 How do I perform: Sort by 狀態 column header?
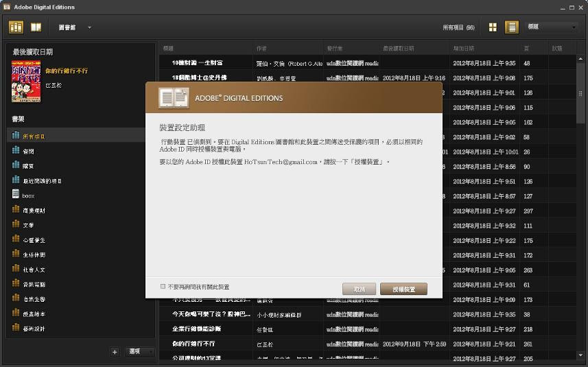pyautogui.click(x=562, y=48)
